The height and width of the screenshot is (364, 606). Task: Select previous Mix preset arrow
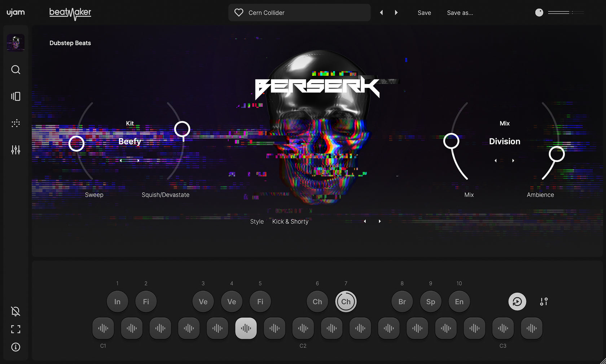tap(496, 161)
